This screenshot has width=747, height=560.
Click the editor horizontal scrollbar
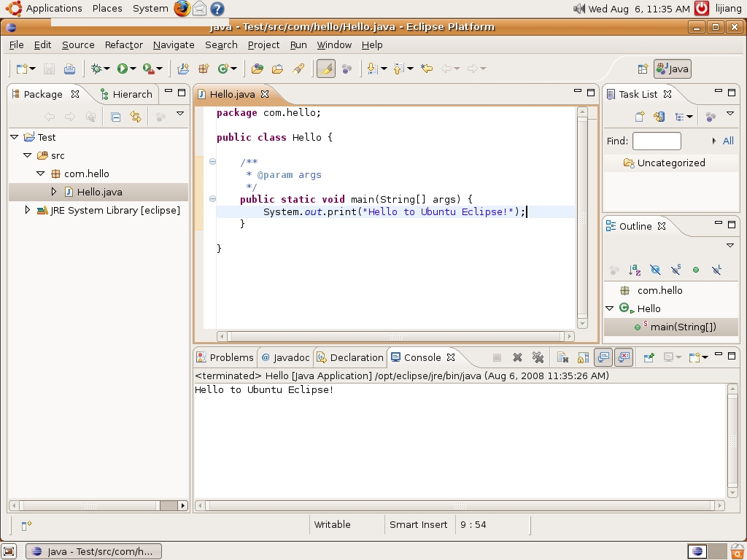click(x=395, y=336)
